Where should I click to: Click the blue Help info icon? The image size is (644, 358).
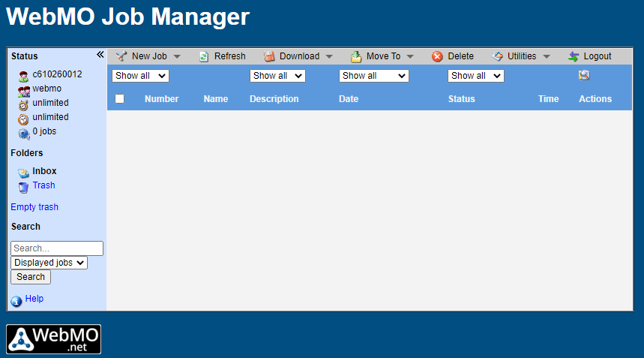tap(16, 301)
